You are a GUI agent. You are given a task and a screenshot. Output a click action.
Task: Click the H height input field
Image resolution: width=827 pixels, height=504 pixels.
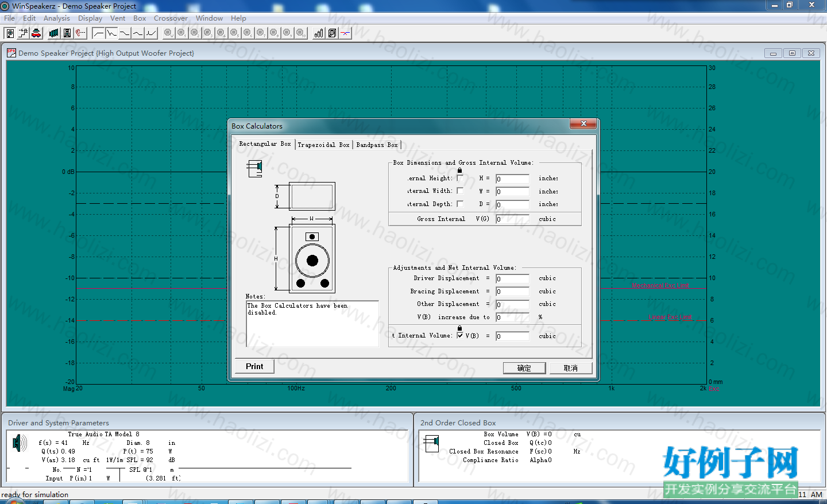click(x=512, y=179)
